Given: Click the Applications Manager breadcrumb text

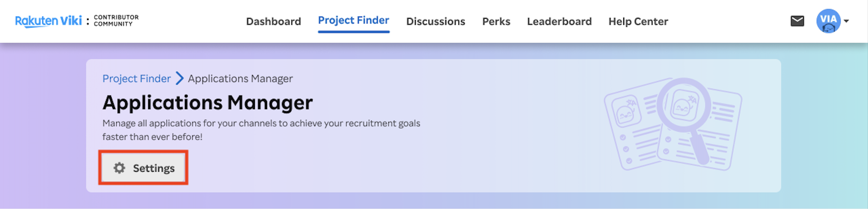Looking at the screenshot, I should (x=240, y=78).
